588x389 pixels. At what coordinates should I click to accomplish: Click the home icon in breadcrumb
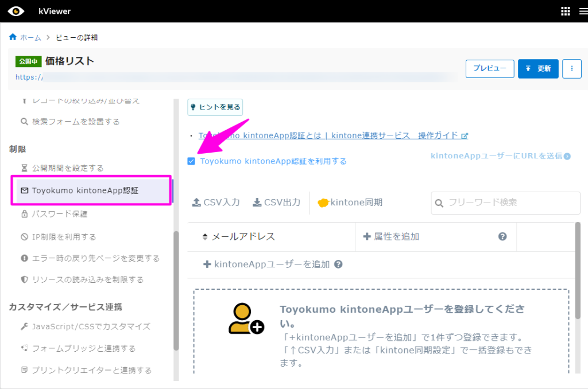pos(13,37)
